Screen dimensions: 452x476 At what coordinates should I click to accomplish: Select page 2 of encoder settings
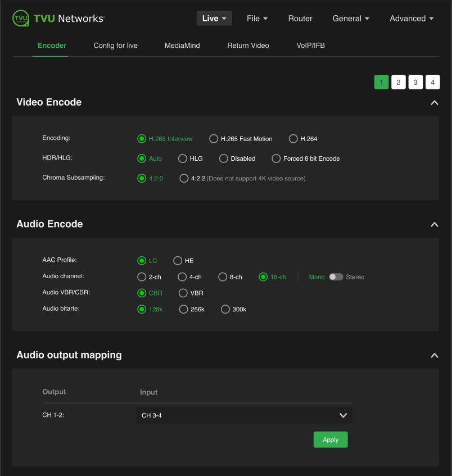[398, 81]
